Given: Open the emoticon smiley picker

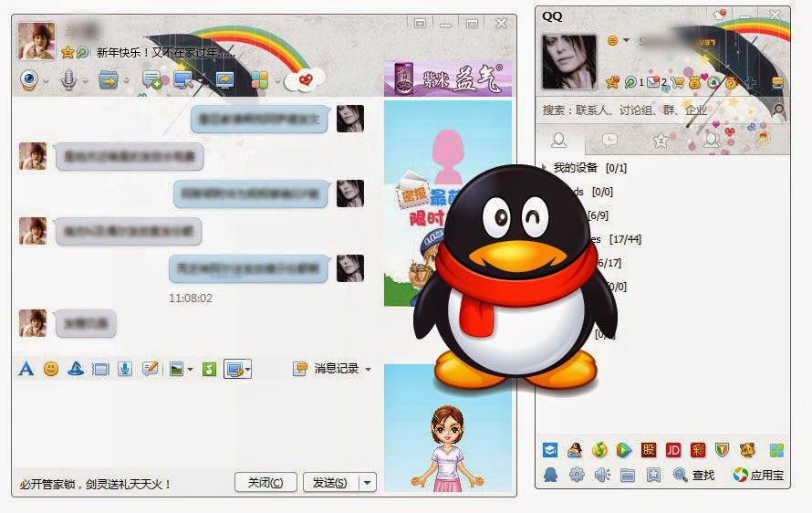Looking at the screenshot, I should (x=51, y=369).
